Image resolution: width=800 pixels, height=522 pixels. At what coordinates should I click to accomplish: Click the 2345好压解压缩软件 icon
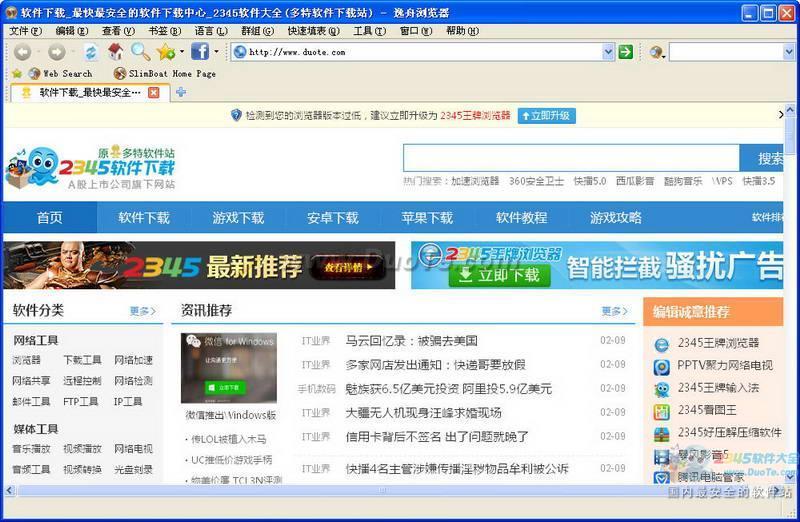662,434
